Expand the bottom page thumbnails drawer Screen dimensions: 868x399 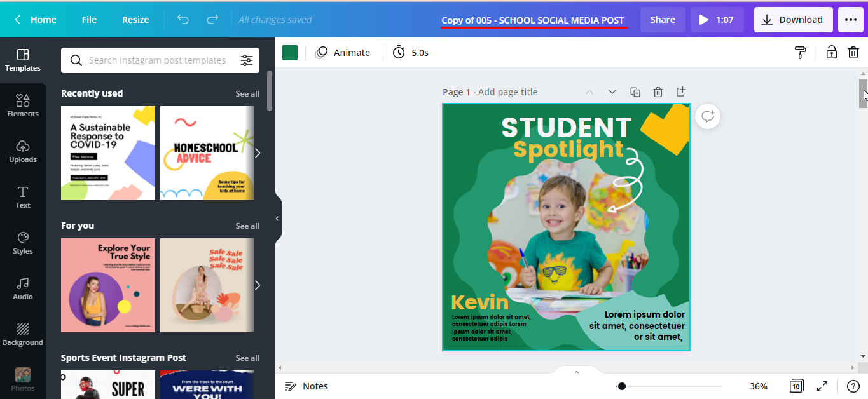[x=577, y=372]
